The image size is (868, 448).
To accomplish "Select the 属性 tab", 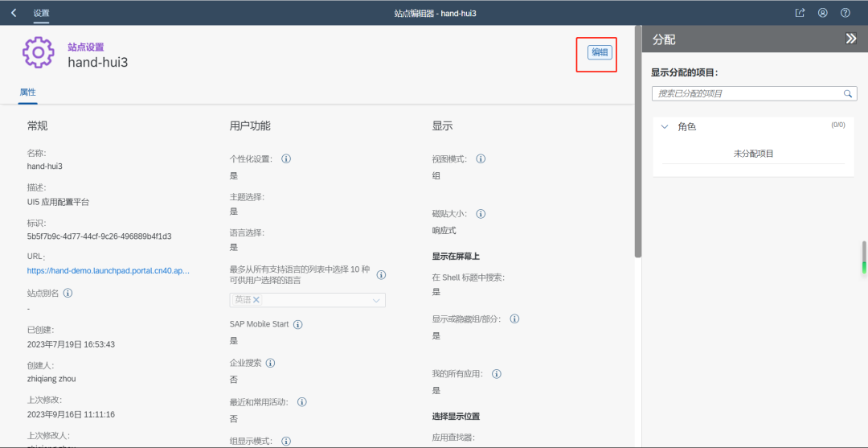I will (x=27, y=92).
